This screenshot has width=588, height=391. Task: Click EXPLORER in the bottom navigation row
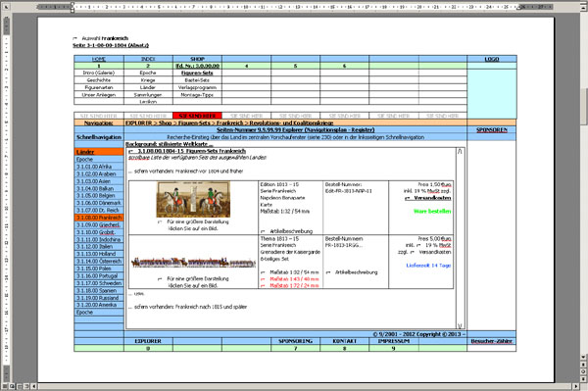pos(148,341)
